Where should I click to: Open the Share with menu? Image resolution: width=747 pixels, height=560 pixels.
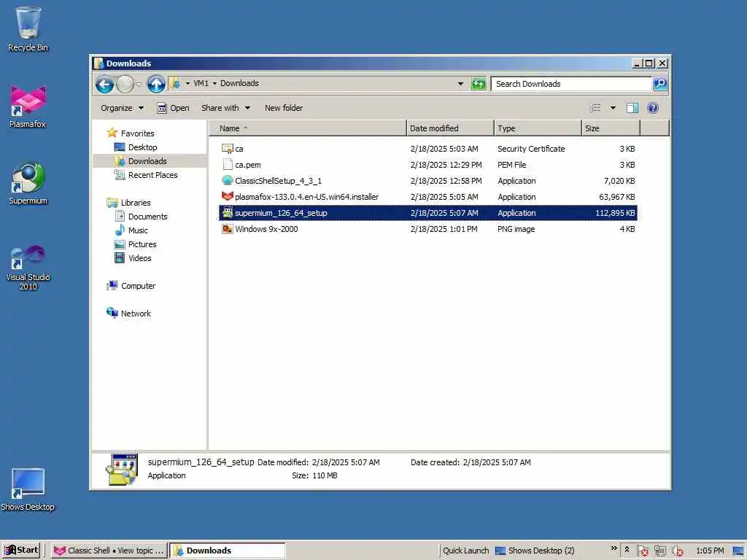coord(225,108)
